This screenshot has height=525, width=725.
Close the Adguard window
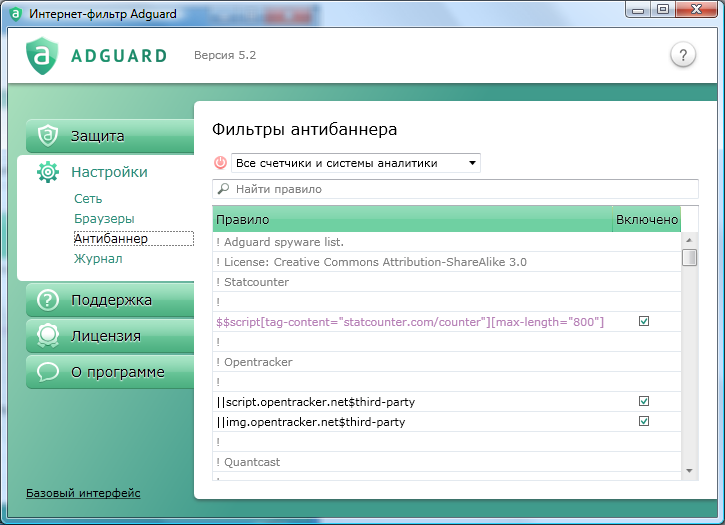pyautogui.click(x=696, y=9)
